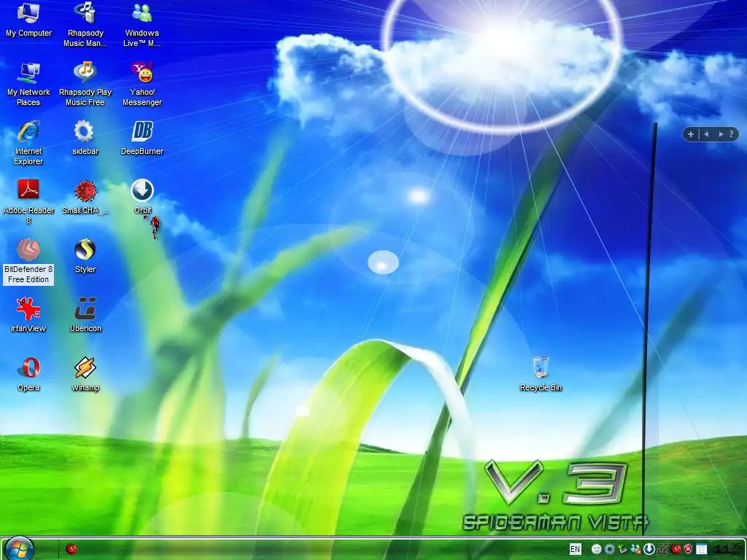This screenshot has width=747, height=560.
Task: Click the red BitDefender tray icon
Action: [676, 549]
